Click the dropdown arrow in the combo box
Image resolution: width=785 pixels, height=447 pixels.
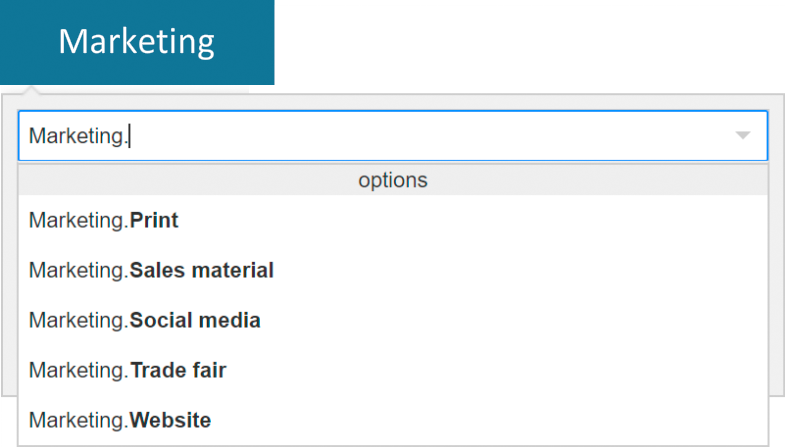[x=742, y=135]
